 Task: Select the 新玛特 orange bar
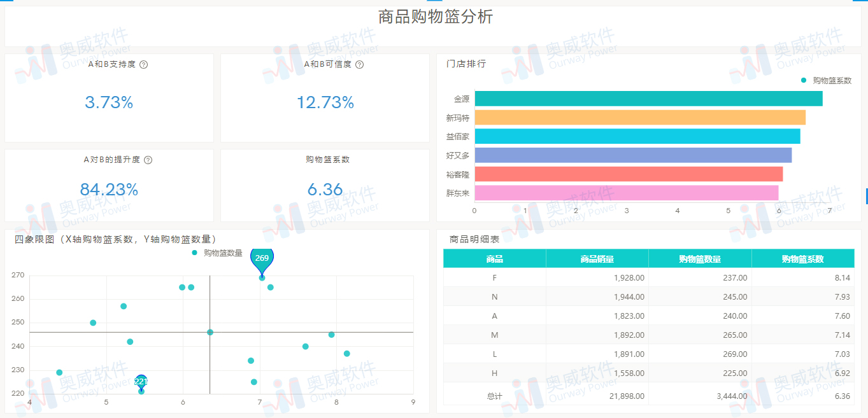(x=640, y=118)
